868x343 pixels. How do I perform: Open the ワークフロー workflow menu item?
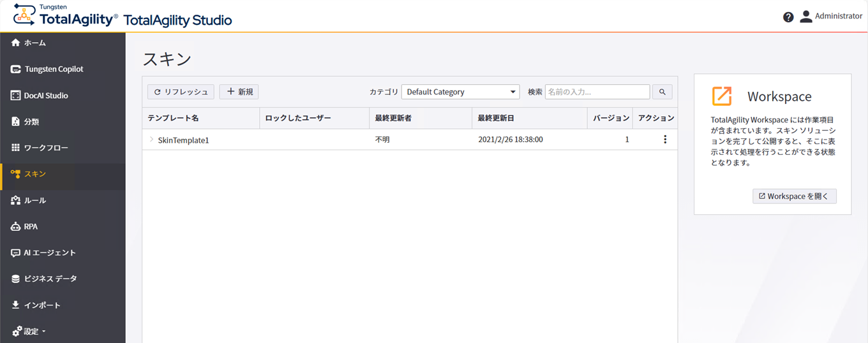pyautogui.click(x=46, y=148)
